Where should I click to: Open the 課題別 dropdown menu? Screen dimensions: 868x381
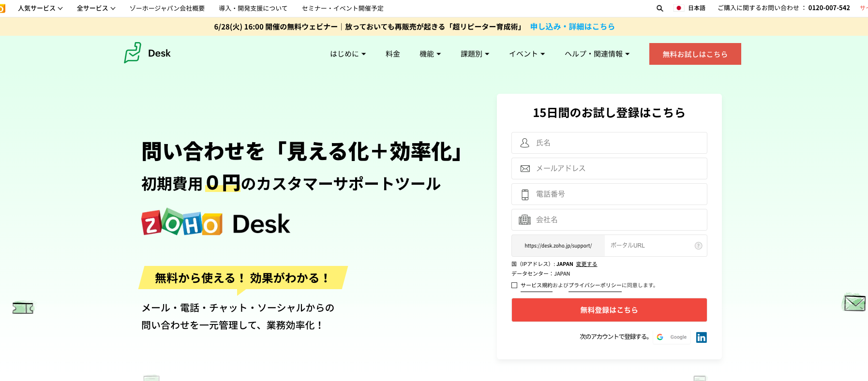(x=475, y=54)
